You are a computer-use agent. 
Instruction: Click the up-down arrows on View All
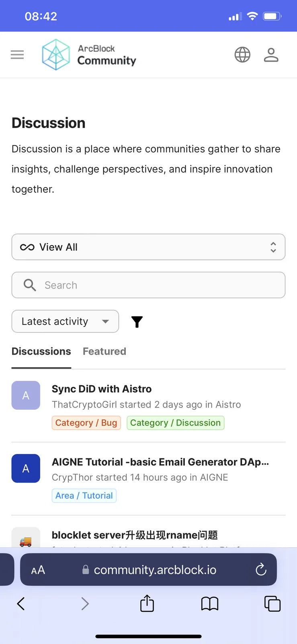(273, 247)
